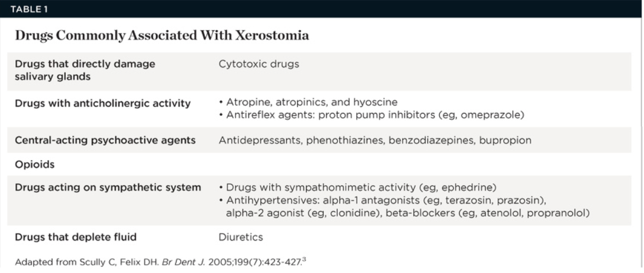Select 'Central-acting psychoactive agents' row label
The width and height of the screenshot is (644, 273).
(105, 140)
